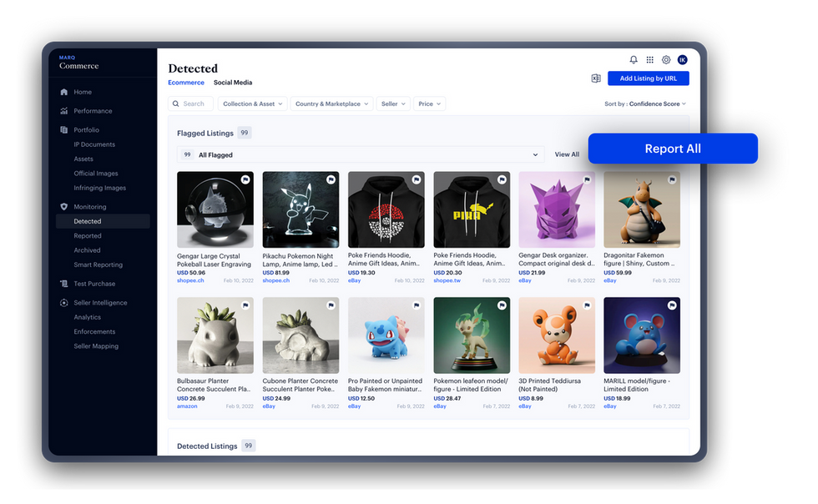818x504 pixels.
Task: Open shopee.ch link under Gengar Large Crystal
Action: (x=190, y=280)
